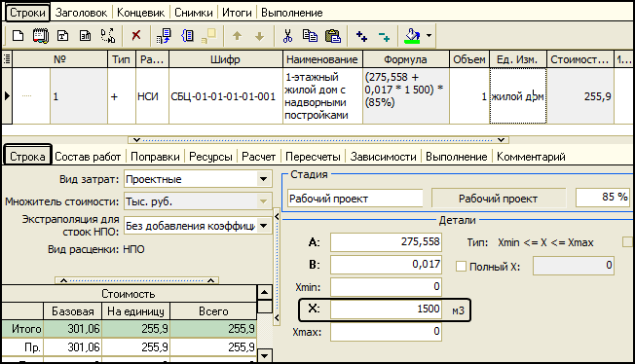Switch to the Строки tab
The width and height of the screenshot is (635, 364).
pyautogui.click(x=27, y=13)
